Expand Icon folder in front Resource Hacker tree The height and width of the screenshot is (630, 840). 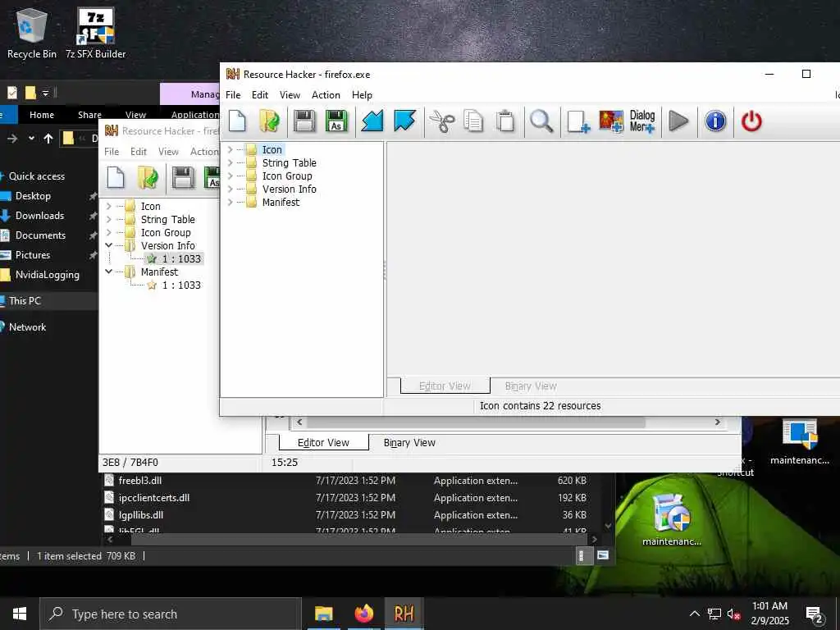pos(231,149)
